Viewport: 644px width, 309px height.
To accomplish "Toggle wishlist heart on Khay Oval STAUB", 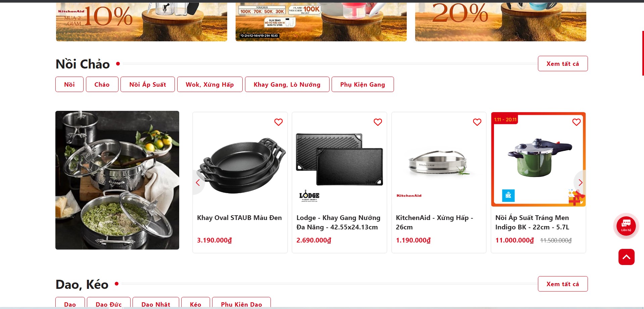I will click(278, 122).
